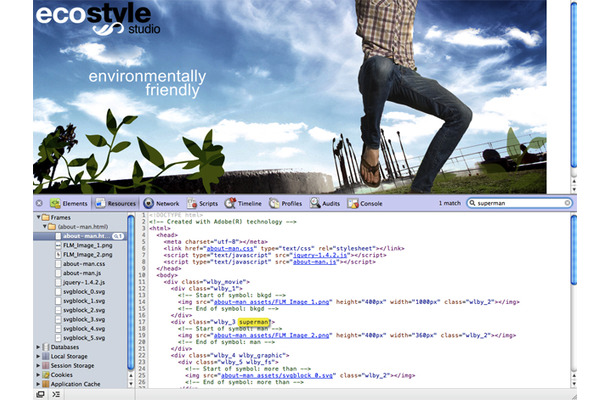Undock the inspector into separate window
The image size is (610, 400).
(40, 394)
